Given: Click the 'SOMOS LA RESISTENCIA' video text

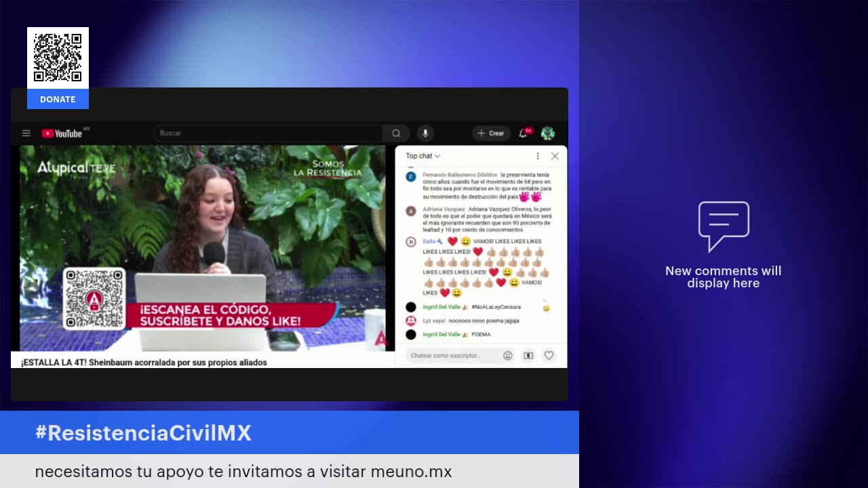Looking at the screenshot, I should coord(328,168).
